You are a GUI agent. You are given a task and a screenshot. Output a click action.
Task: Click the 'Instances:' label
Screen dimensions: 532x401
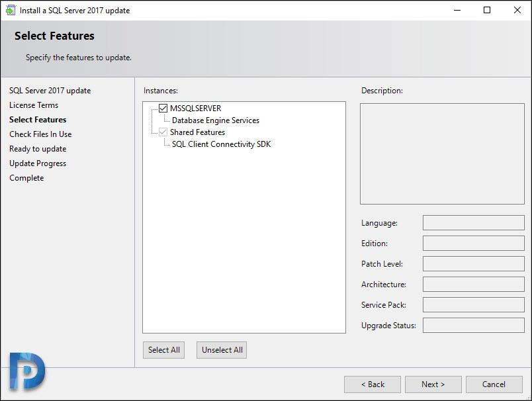tap(161, 91)
